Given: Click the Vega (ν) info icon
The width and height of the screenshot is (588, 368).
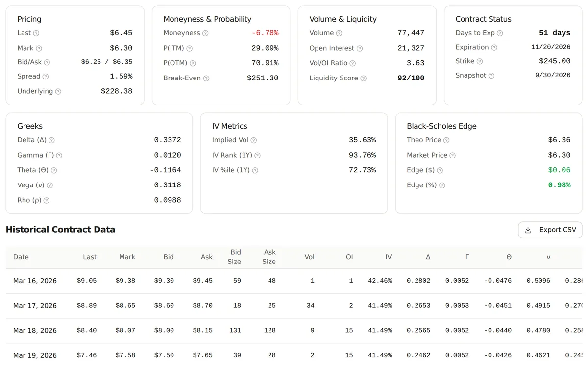Looking at the screenshot, I should [x=49, y=185].
